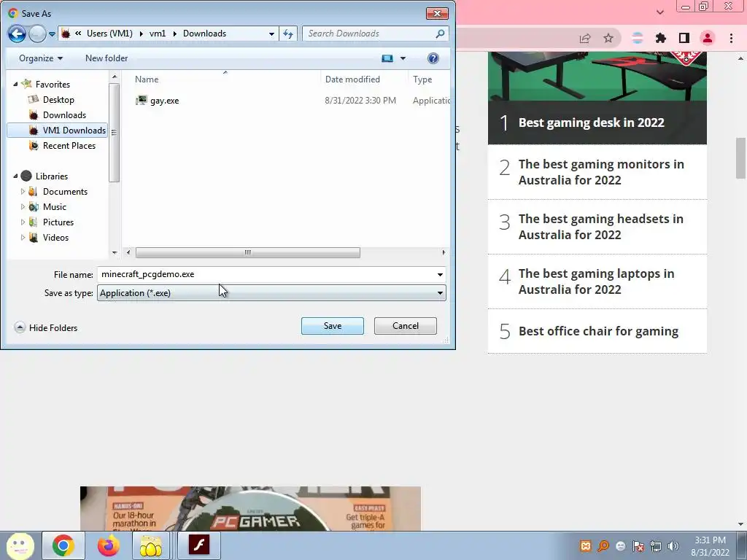Bookmark the page with the star icon

608,38
